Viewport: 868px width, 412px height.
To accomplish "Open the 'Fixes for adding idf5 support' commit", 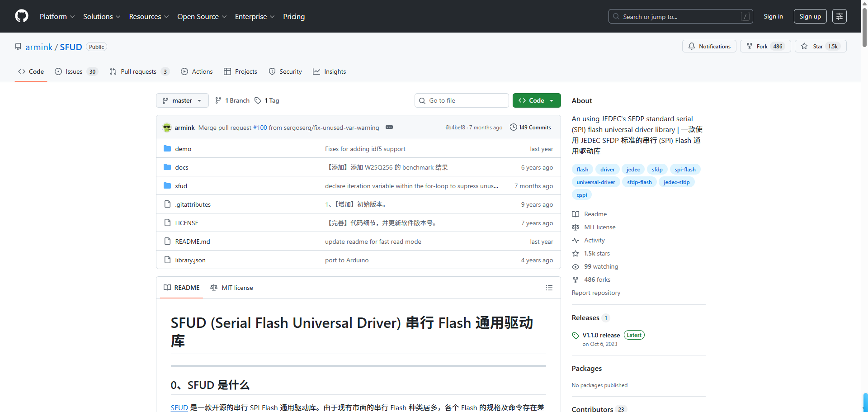I will [365, 149].
